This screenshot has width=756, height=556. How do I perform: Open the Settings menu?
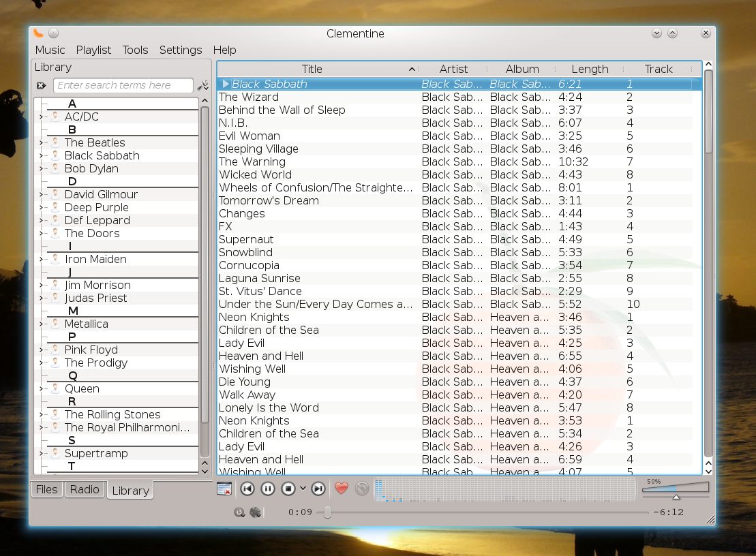click(x=181, y=50)
